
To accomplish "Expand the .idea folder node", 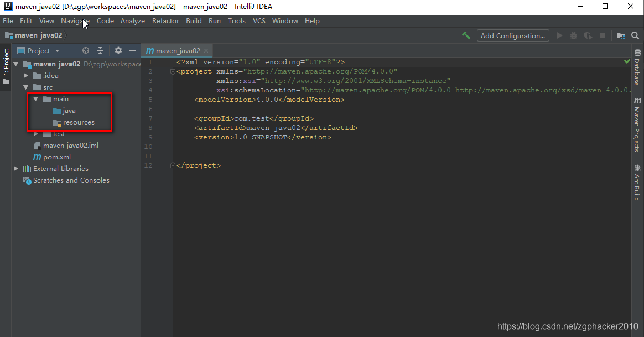I will tap(26, 76).
